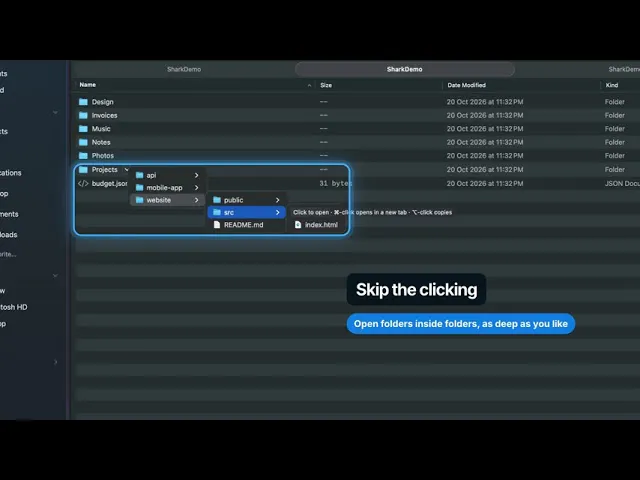Click the budget.json file name
Image resolution: width=640 pixels, height=480 pixels.
point(109,183)
